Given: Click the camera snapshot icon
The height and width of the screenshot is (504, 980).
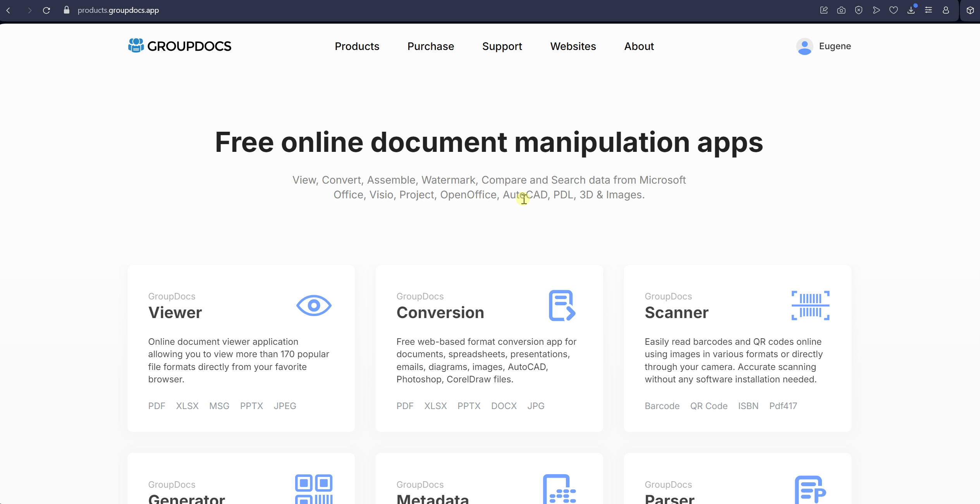Looking at the screenshot, I should click(x=841, y=10).
